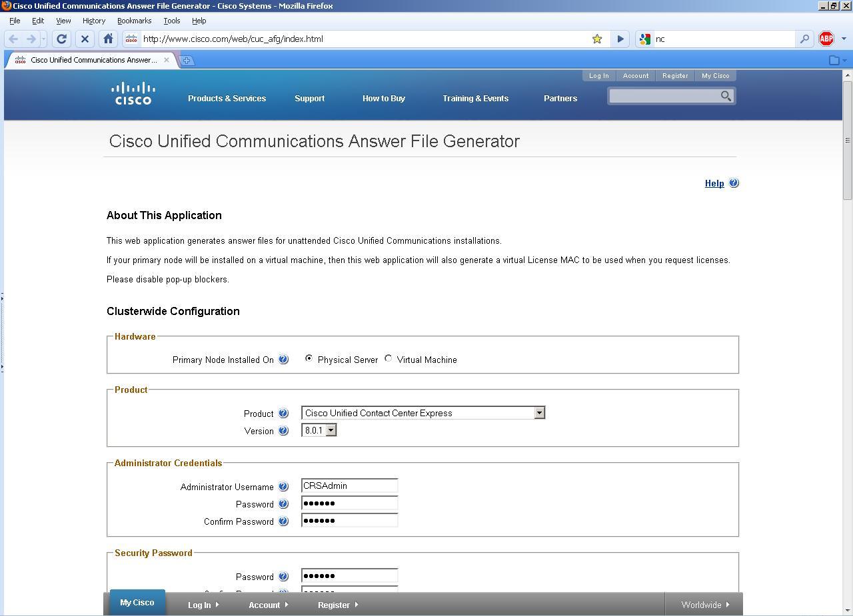Show help for Administrator Credentials Password
853x616 pixels.
[283, 504]
